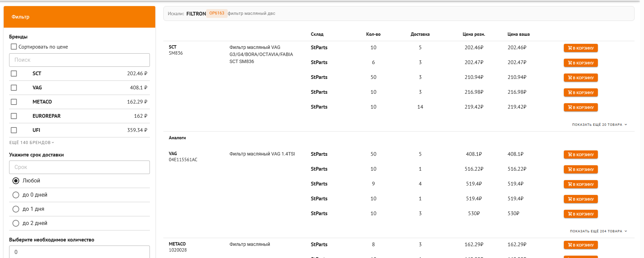Add SCT SM836 202.46₽ offer to cart
The width and height of the screenshot is (644, 258).
tap(581, 48)
